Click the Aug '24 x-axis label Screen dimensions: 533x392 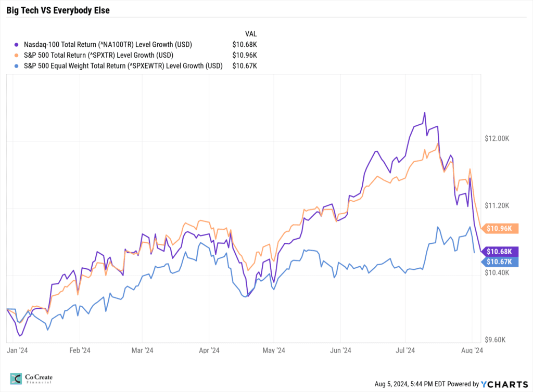[x=472, y=350]
